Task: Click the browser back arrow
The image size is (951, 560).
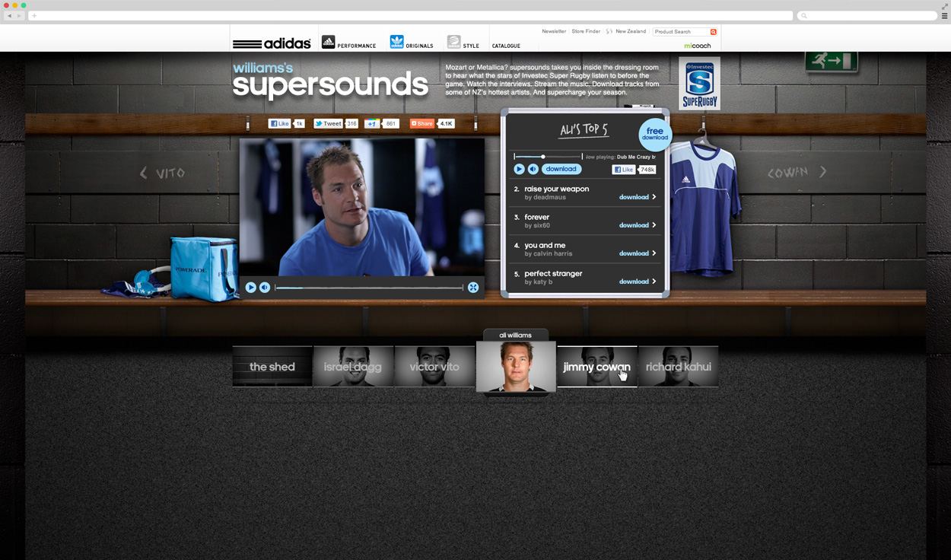Action: (9, 15)
